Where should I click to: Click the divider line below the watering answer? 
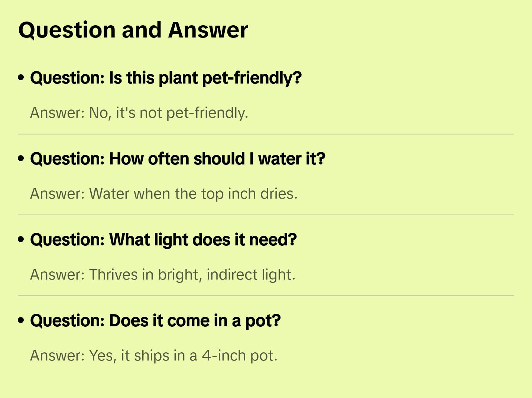(x=266, y=215)
